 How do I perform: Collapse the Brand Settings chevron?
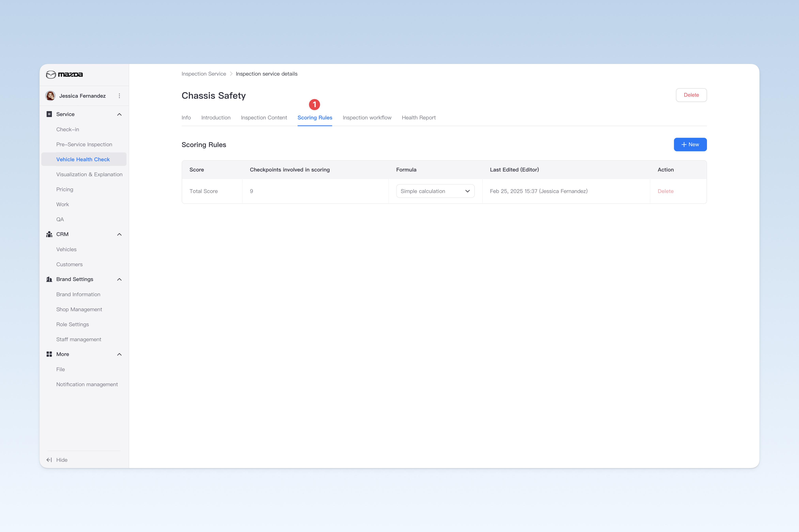tap(119, 280)
